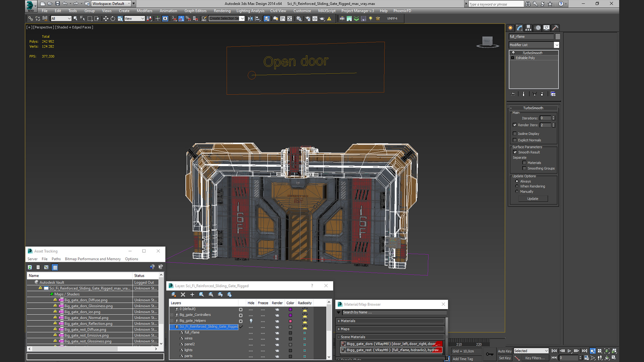Screen dimensions: 644x362
Task: Toggle Smooth Result checkbox
Action: coord(515,152)
